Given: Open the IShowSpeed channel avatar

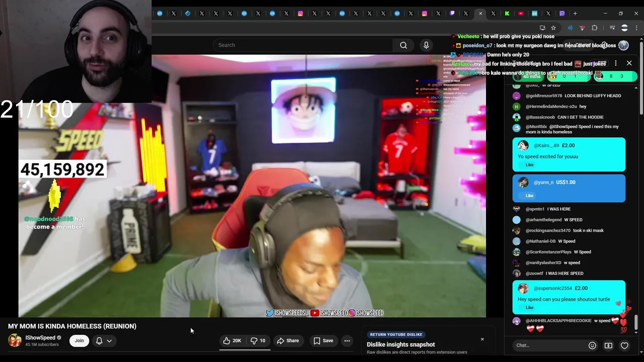Looking at the screenshot, I should 15,340.
